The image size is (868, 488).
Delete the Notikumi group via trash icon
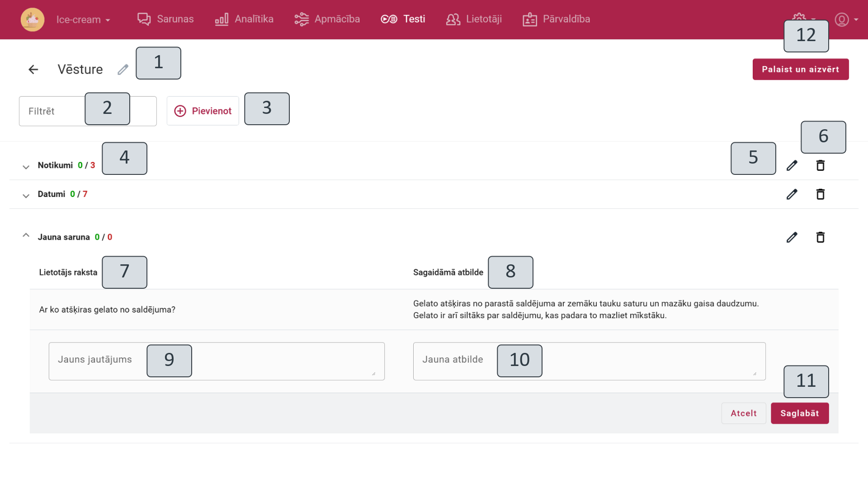point(821,166)
